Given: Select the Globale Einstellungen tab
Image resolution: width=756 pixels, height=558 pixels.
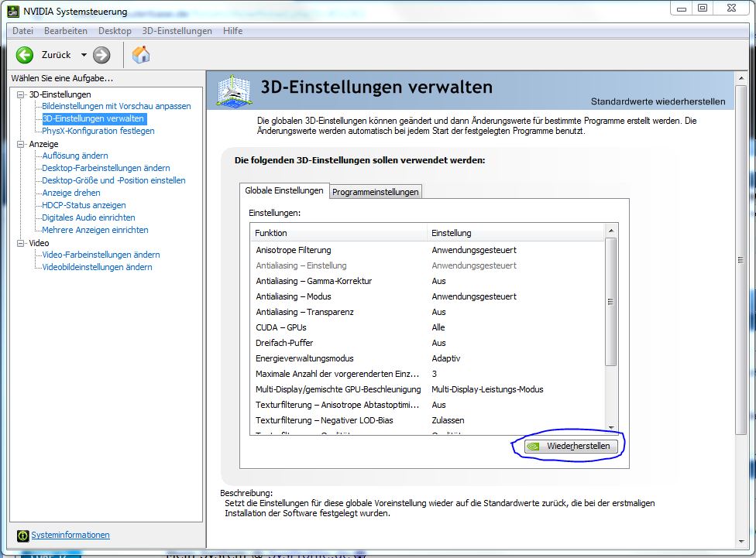Looking at the screenshot, I should (x=284, y=190).
